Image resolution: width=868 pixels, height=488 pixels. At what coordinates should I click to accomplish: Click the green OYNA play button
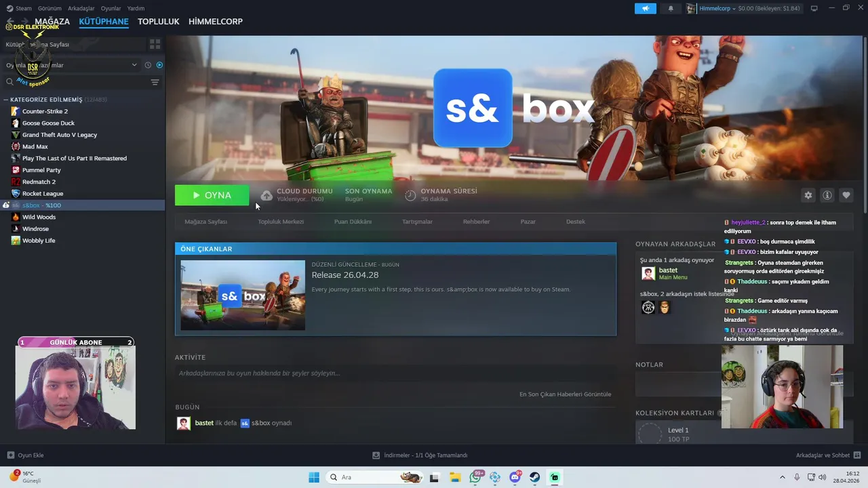click(x=212, y=195)
